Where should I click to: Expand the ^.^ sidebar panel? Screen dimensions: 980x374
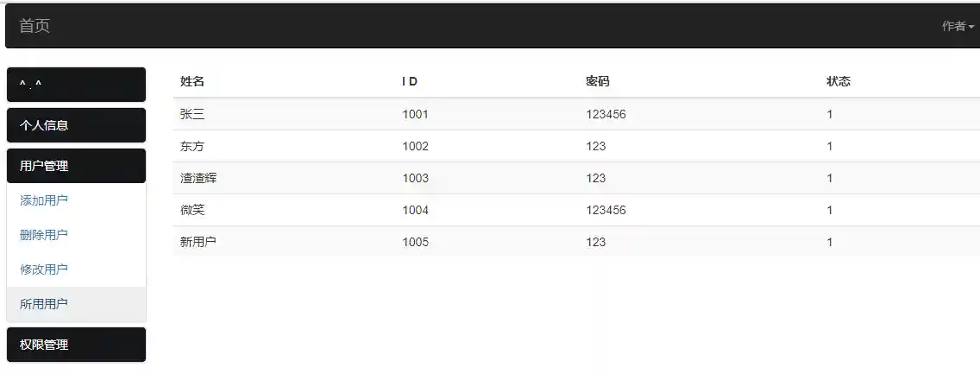coord(75,85)
